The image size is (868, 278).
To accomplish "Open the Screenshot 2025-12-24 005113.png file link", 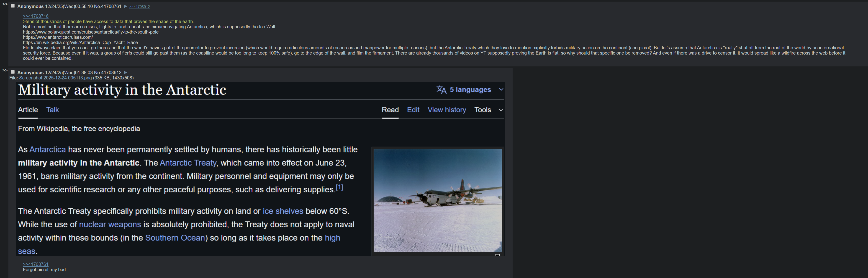I will (55, 78).
